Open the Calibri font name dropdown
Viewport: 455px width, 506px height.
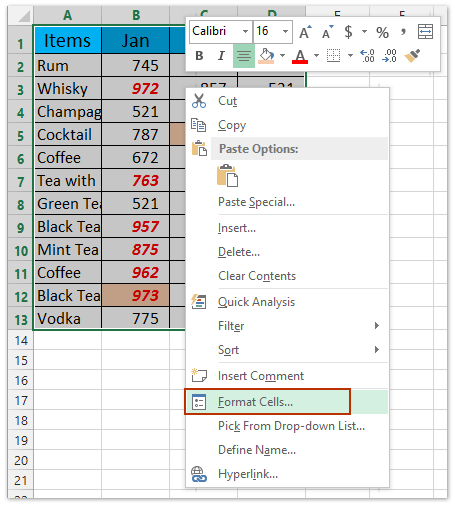[x=245, y=32]
